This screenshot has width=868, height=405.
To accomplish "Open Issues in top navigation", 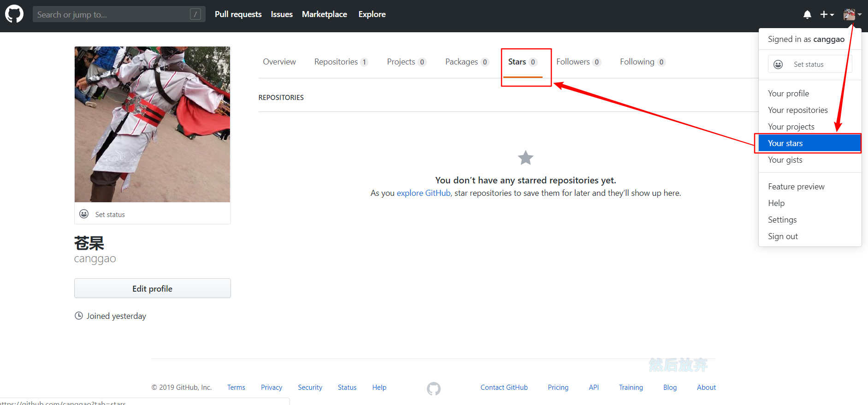I will pos(282,14).
